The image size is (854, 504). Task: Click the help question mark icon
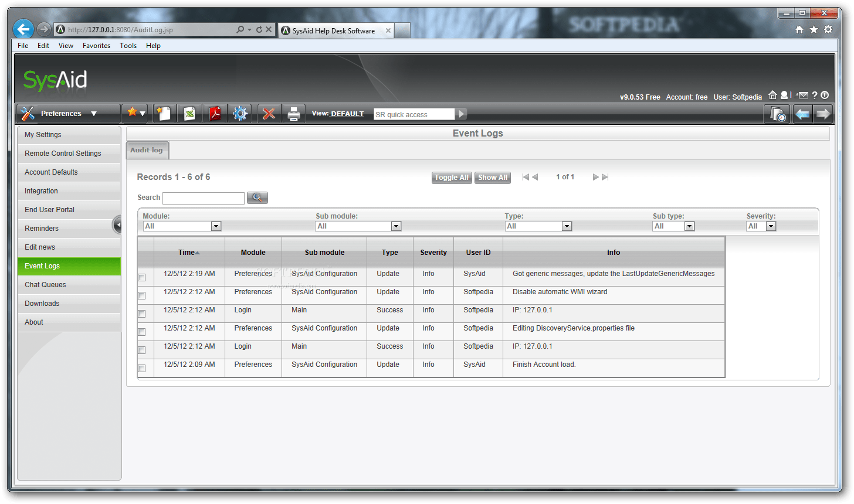(815, 95)
